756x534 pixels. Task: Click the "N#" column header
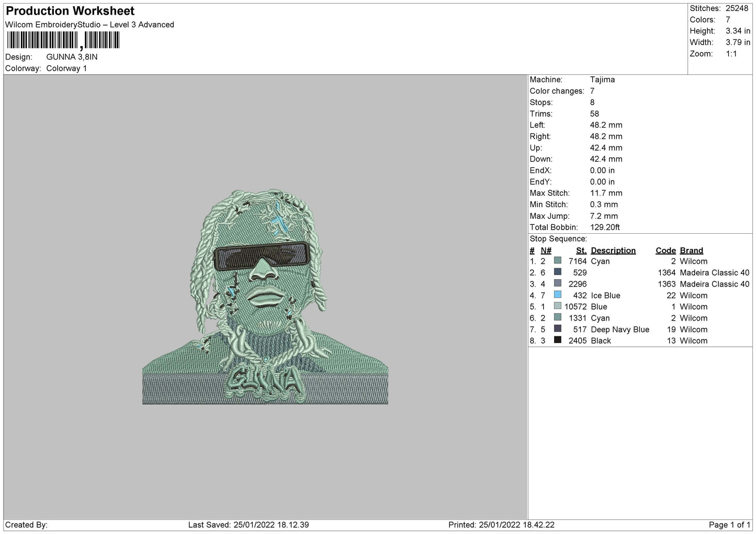pyautogui.click(x=546, y=251)
